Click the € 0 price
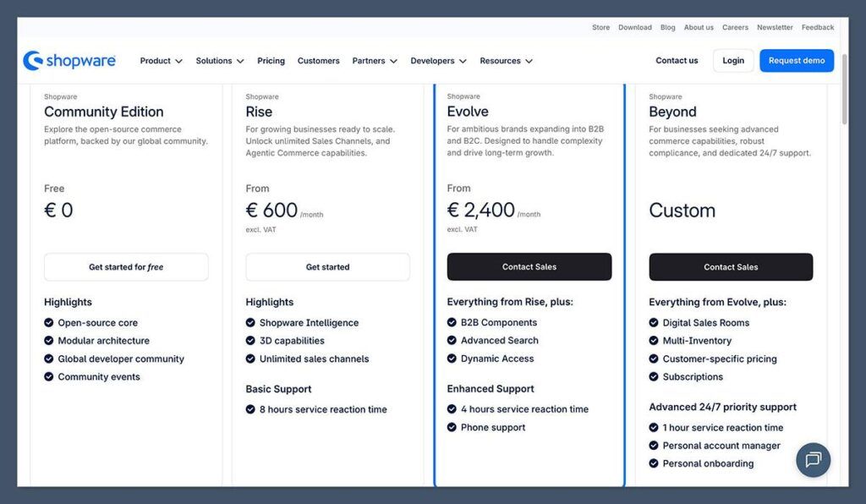 point(58,211)
